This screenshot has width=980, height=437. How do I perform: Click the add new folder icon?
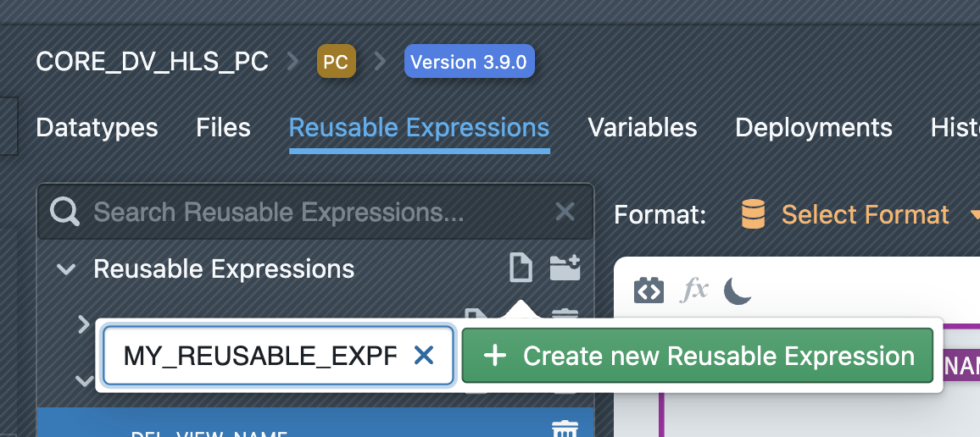pos(565,268)
